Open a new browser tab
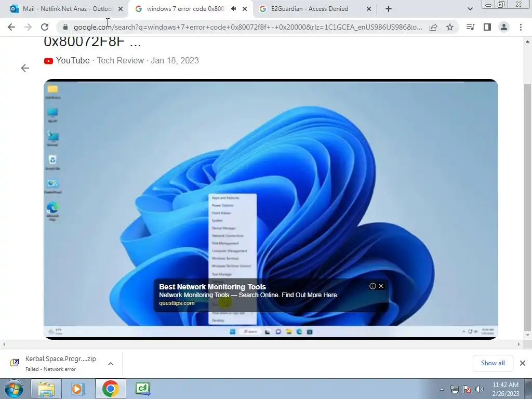The image size is (532, 399). click(x=389, y=9)
